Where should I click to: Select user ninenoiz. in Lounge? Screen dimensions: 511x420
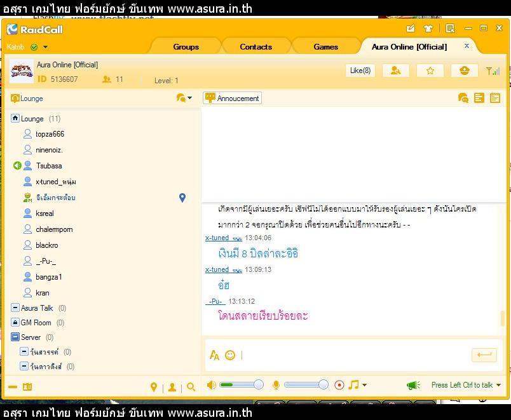[49, 150]
